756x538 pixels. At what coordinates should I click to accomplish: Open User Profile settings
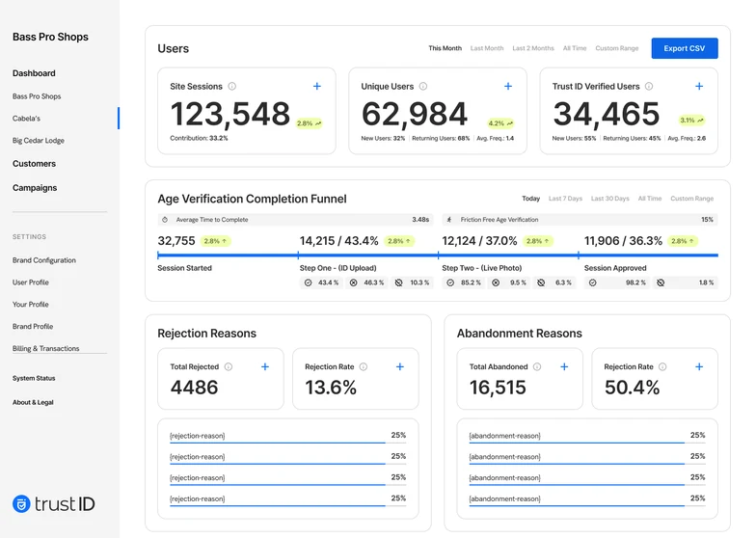point(31,282)
